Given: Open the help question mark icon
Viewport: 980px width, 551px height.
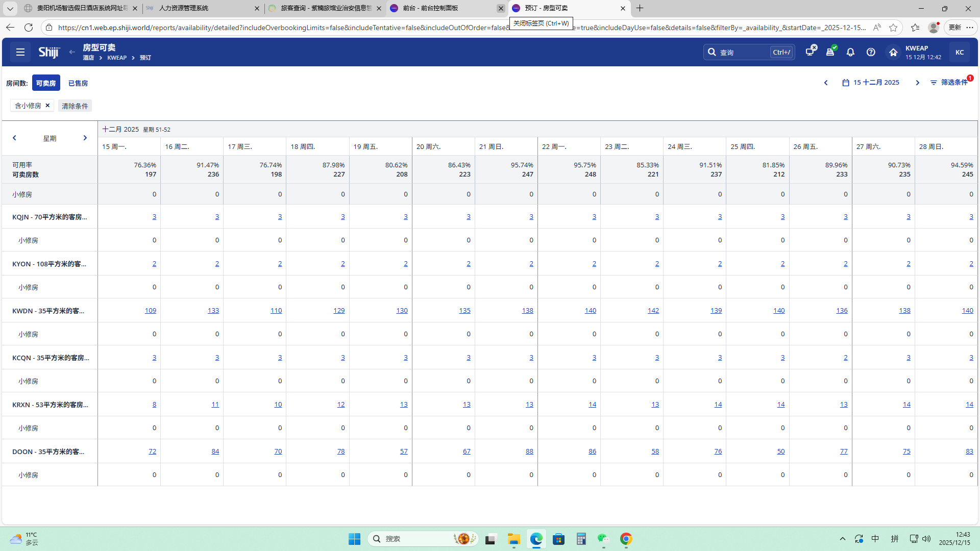Looking at the screenshot, I should pos(871,52).
